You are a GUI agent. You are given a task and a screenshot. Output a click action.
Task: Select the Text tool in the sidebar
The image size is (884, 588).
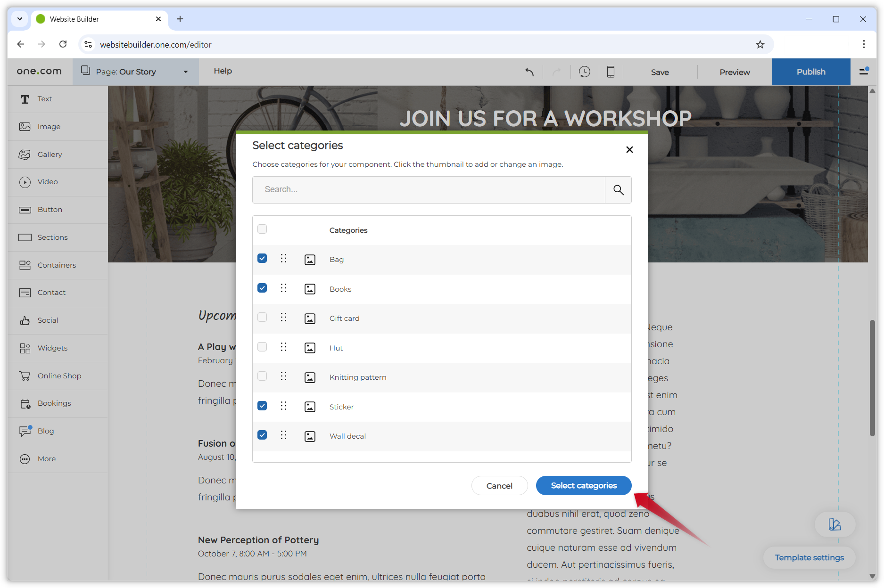(x=45, y=99)
